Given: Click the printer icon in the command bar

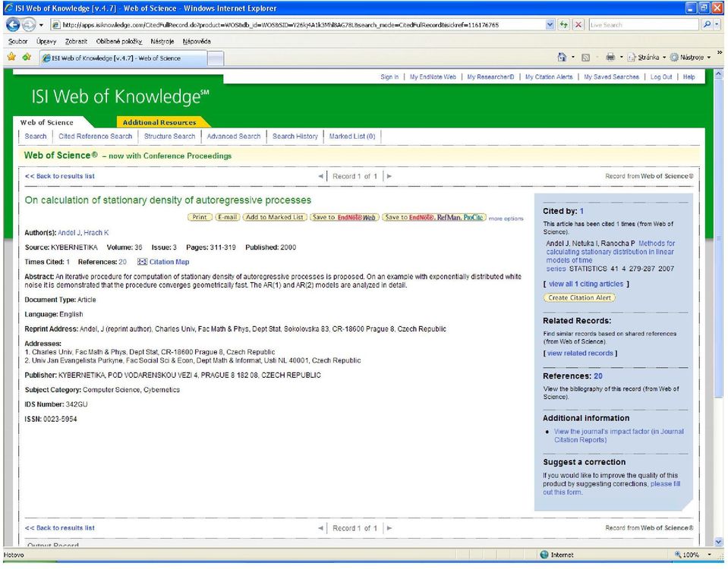Looking at the screenshot, I should pos(610,57).
